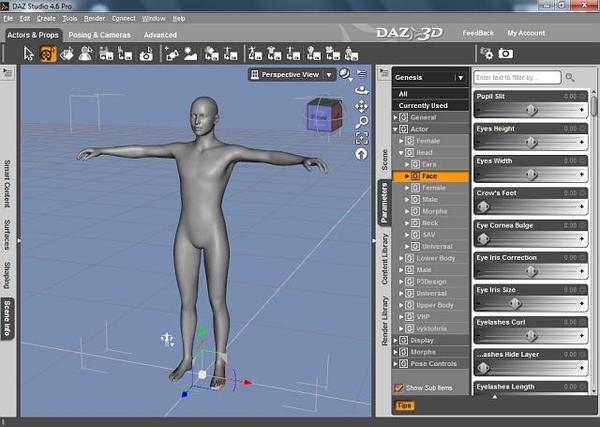Viewport: 600px width, 427px height.
Task: Open Crow's Feet parameter settings gear
Action: [583, 193]
